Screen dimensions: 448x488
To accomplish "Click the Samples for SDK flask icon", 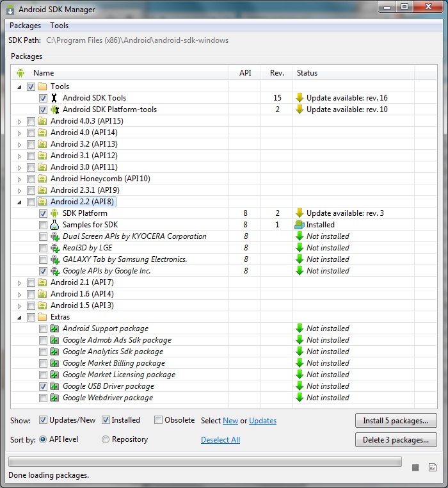I will pyautogui.click(x=54, y=225).
